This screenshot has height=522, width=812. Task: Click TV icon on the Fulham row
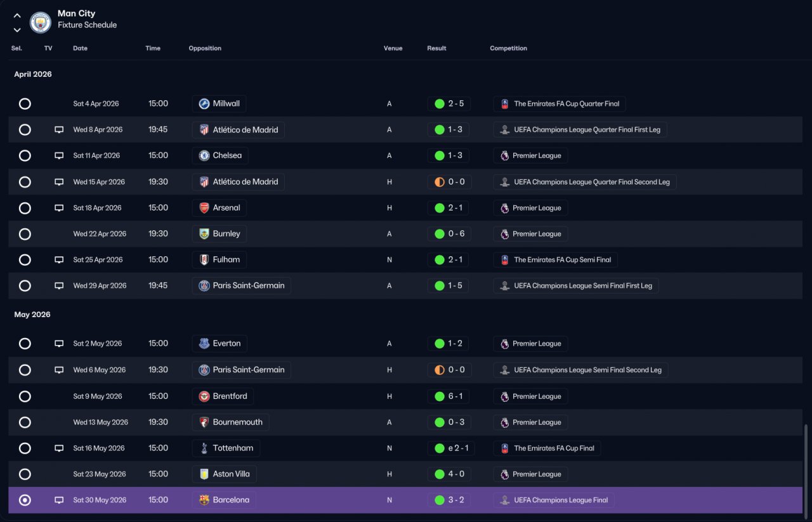click(59, 260)
